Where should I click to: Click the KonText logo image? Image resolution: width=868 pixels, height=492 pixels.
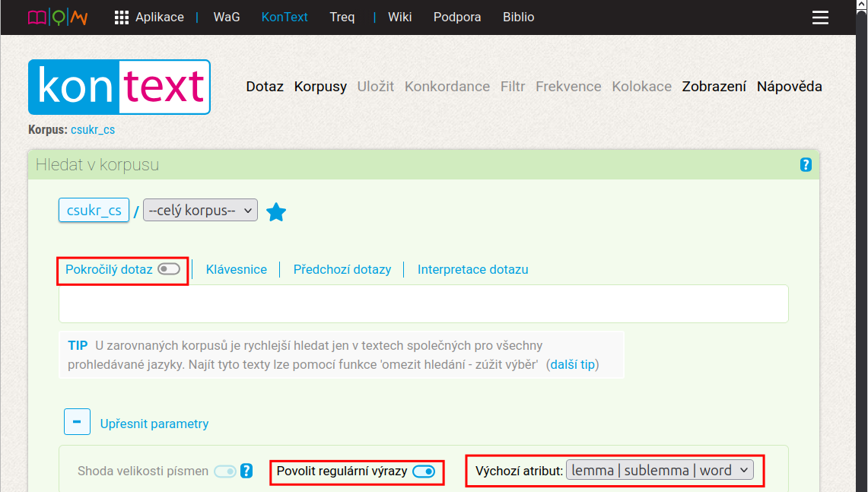tap(119, 87)
